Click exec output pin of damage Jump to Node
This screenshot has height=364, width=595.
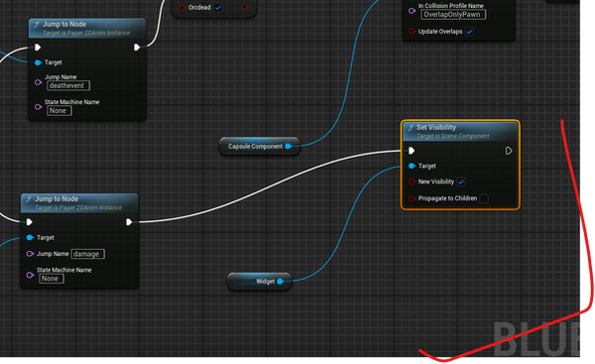(129, 222)
